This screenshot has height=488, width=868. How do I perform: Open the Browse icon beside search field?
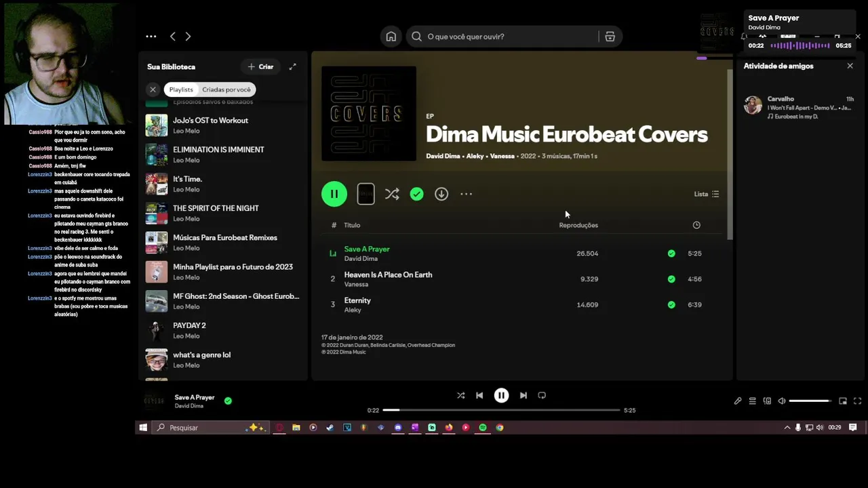[x=610, y=37]
